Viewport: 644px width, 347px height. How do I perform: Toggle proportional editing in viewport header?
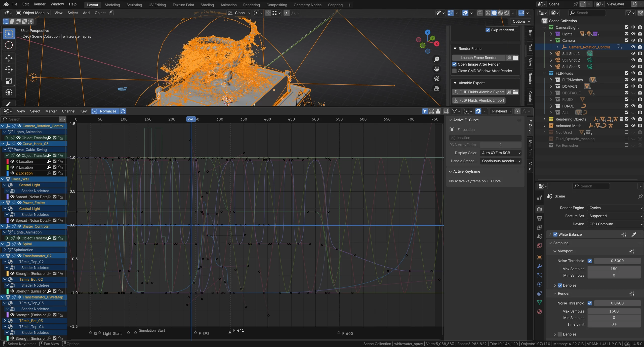click(287, 13)
